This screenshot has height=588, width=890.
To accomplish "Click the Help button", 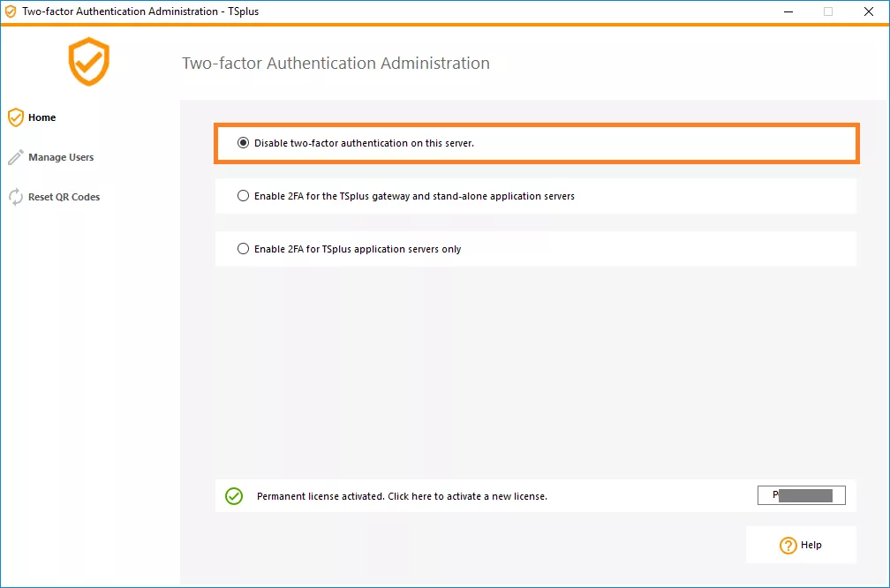I will 801,545.
